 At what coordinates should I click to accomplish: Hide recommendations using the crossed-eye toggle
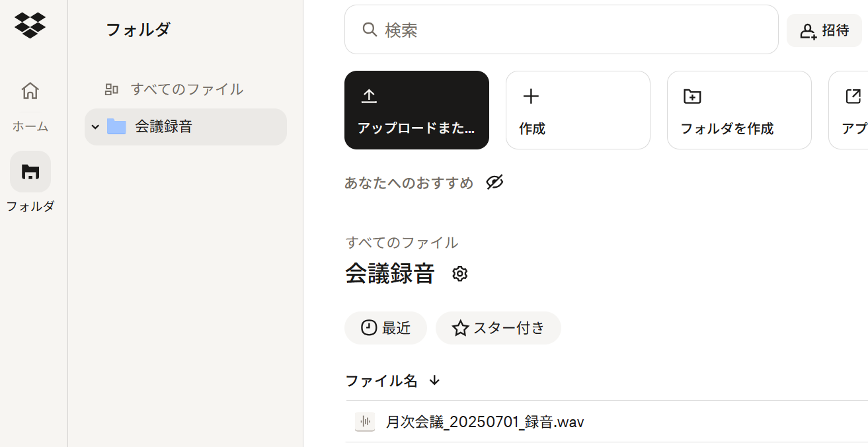pyautogui.click(x=494, y=183)
